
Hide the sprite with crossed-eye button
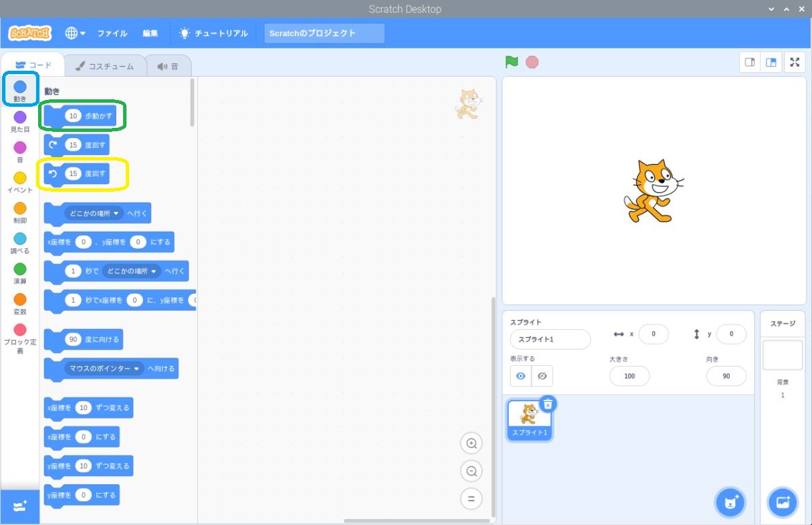542,376
